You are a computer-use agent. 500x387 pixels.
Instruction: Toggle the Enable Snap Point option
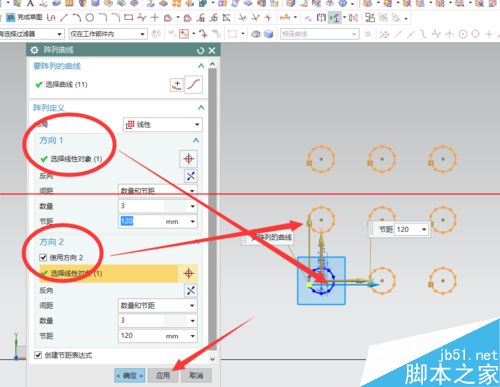point(385,34)
